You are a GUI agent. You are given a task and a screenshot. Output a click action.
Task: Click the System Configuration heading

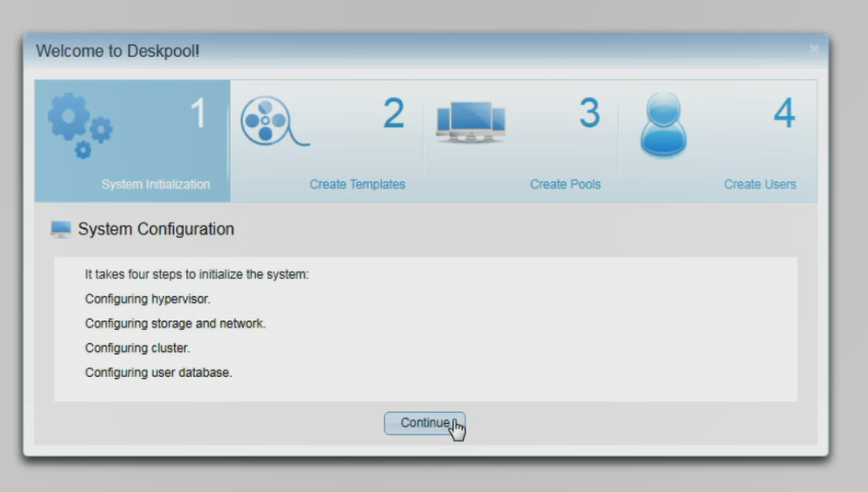[156, 229]
